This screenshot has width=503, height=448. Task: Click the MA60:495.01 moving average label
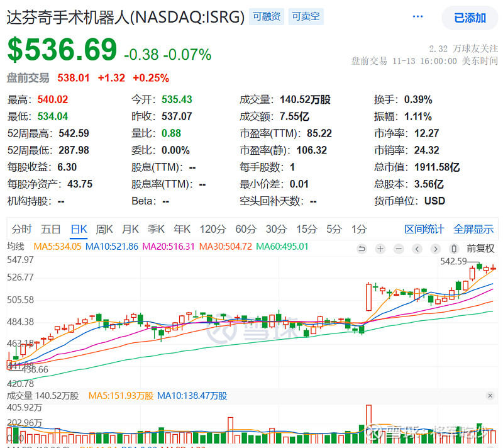click(x=282, y=247)
